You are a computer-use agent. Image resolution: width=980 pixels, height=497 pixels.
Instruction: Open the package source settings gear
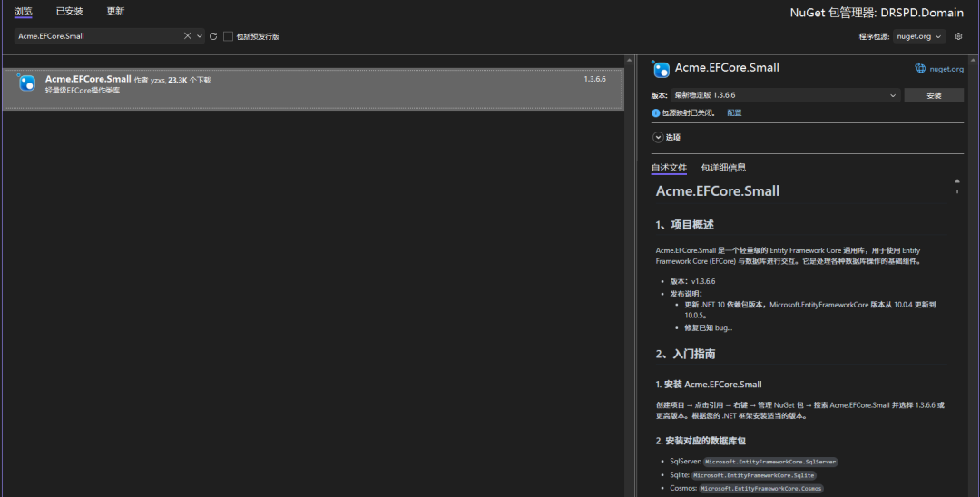pos(958,36)
